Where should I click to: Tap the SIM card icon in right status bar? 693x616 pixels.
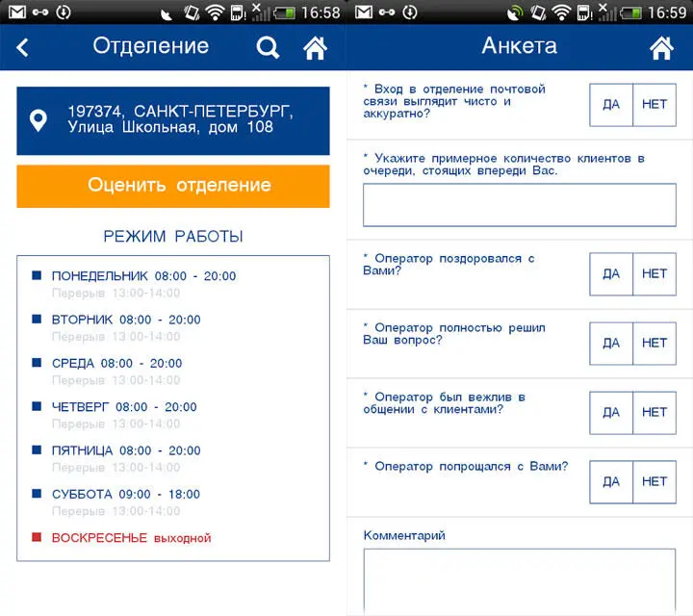584,13
